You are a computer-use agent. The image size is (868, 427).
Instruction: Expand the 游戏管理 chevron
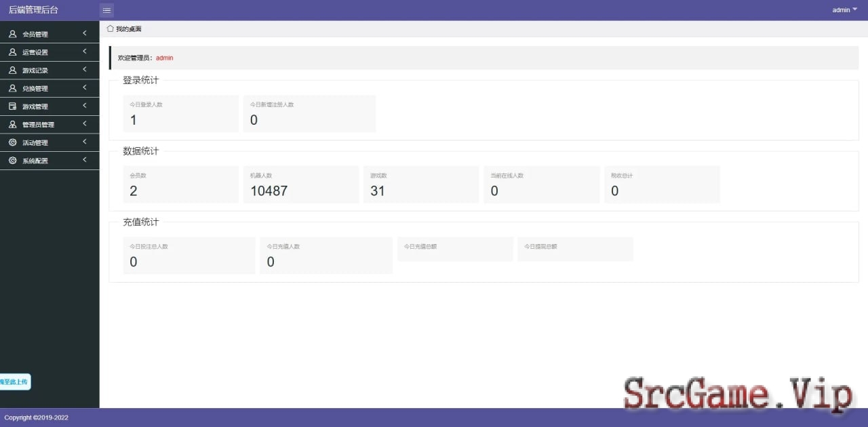(x=85, y=106)
